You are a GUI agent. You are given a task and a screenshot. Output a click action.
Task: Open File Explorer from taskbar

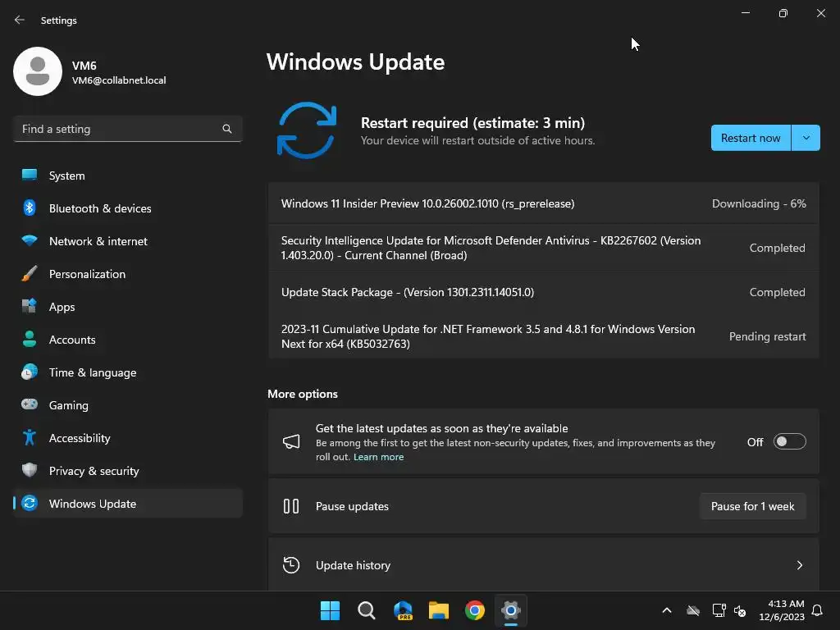(439, 610)
